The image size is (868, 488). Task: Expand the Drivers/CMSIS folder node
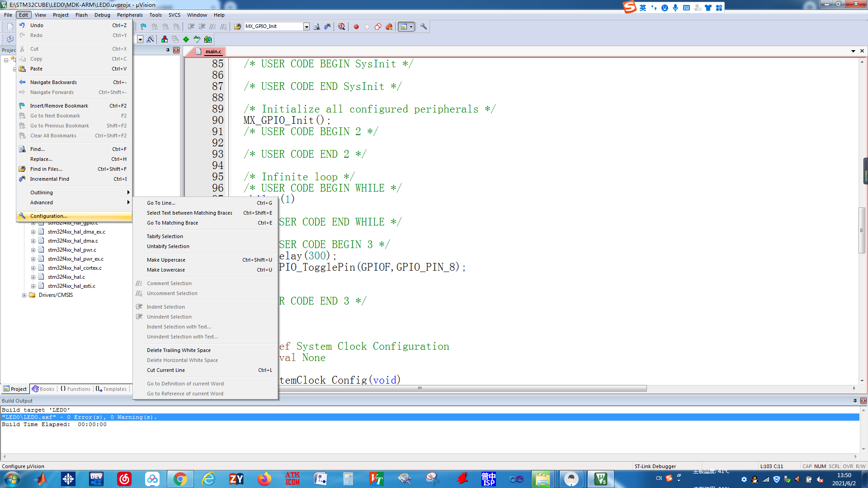(24, 295)
